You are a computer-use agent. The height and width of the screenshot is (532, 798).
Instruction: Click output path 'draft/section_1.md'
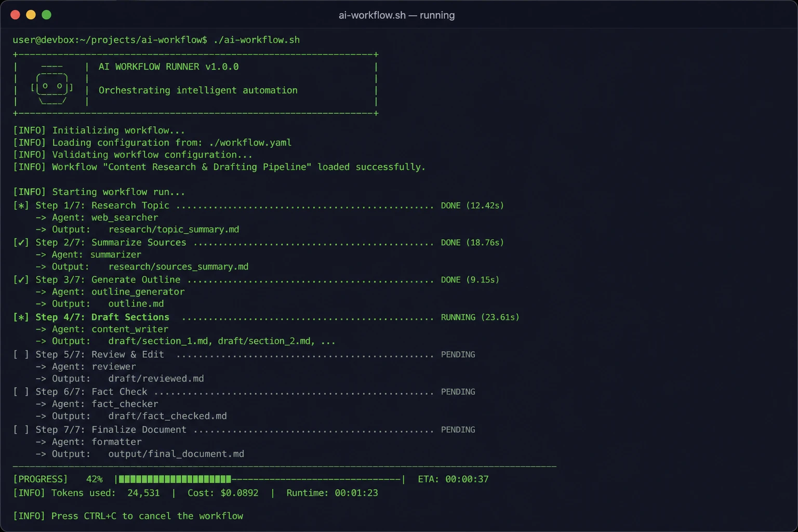(158, 341)
